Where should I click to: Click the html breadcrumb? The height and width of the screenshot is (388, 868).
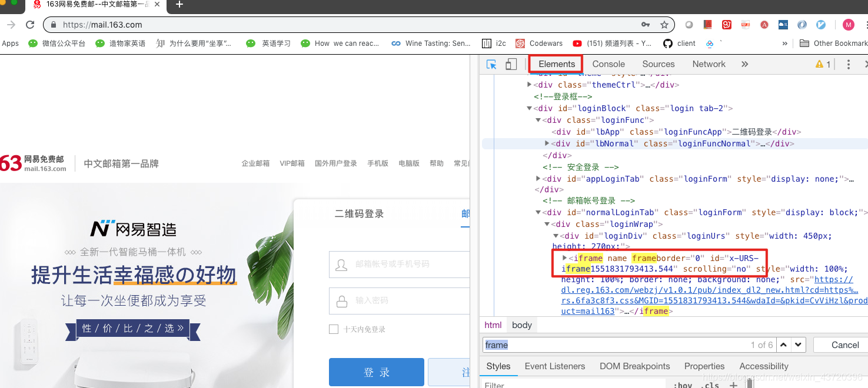coord(493,325)
